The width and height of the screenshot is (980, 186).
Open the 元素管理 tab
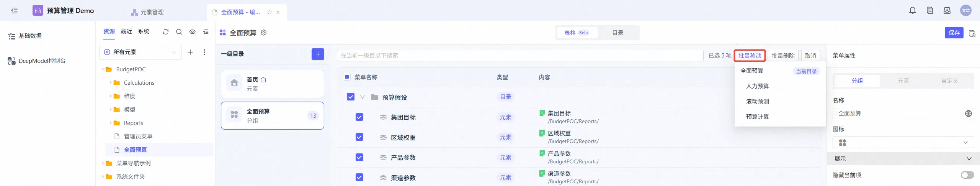pos(148,12)
